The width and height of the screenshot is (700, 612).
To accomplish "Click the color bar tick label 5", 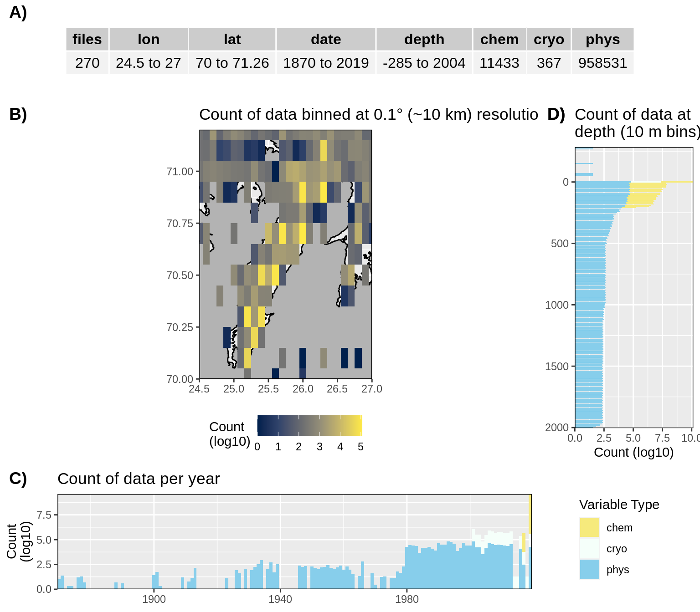I will (360, 447).
